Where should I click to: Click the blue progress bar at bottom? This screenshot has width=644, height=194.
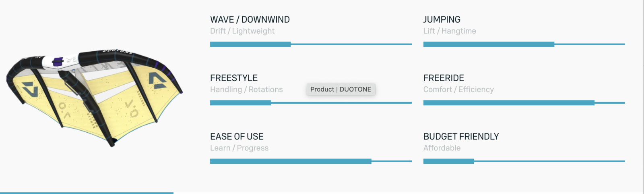tap(87, 193)
